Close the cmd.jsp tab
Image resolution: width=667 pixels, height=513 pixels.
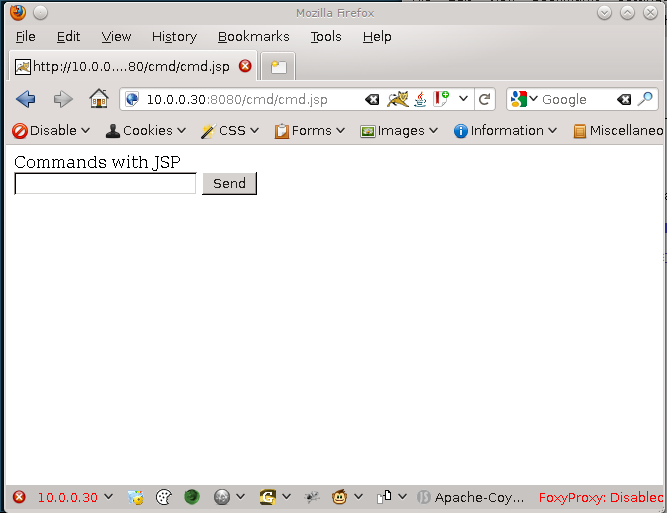point(245,67)
